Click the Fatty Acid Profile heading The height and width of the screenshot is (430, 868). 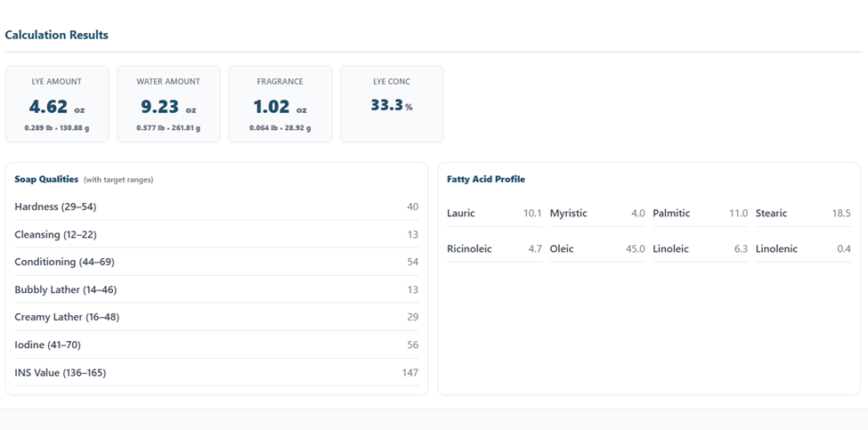(x=486, y=179)
